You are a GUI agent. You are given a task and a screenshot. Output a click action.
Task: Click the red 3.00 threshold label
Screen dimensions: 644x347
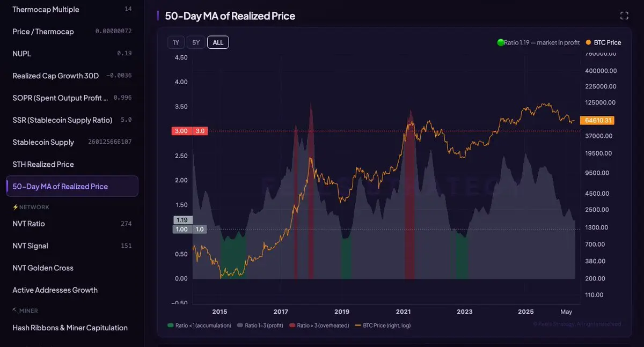click(181, 131)
